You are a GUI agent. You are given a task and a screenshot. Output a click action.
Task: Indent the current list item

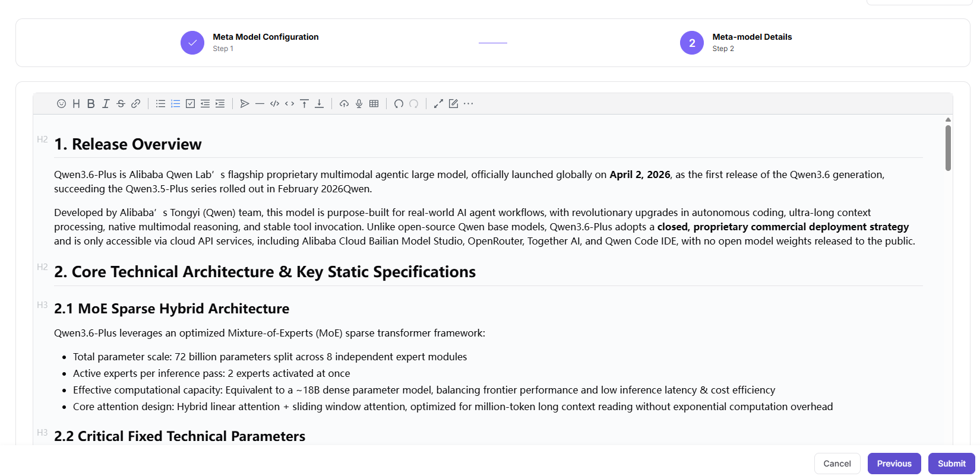(220, 104)
